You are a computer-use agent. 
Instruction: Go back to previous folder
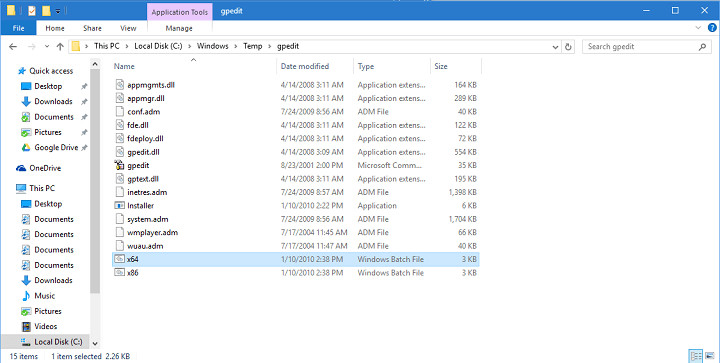(x=13, y=46)
